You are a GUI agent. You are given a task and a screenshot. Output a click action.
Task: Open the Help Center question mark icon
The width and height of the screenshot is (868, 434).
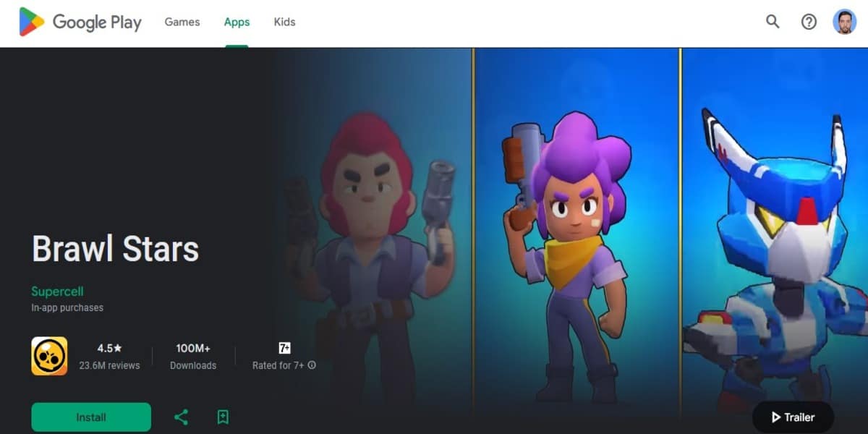point(809,22)
